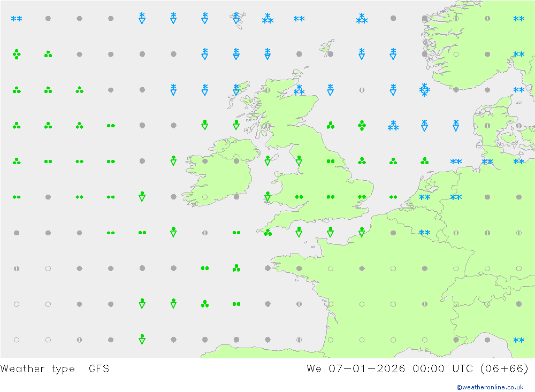
Task: Click the grey cloud dot over Brittany
Action: 299,268
